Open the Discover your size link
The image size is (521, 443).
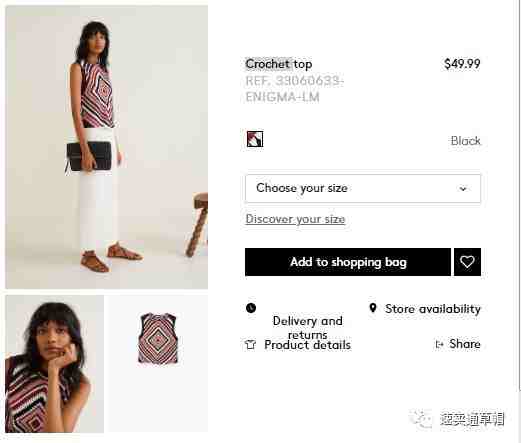[295, 219]
